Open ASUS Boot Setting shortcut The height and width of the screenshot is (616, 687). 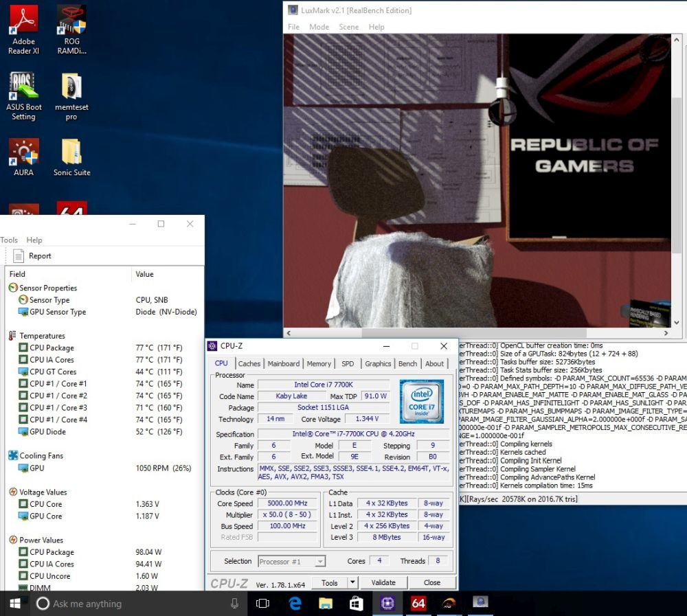point(23,96)
